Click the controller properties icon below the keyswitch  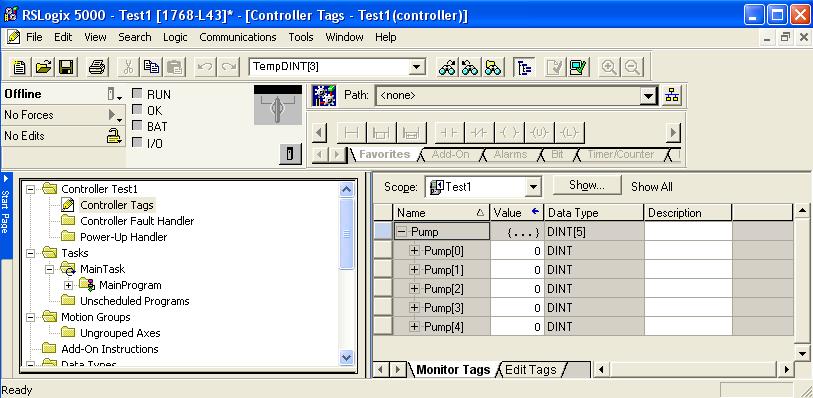[x=291, y=154]
